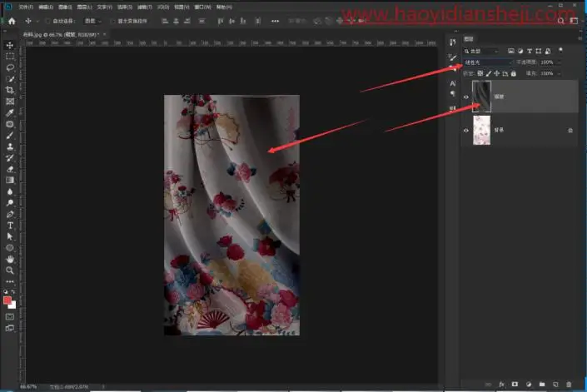This screenshot has height=392, width=587.
Task: Select the Eyedropper tool
Action: tap(10, 112)
